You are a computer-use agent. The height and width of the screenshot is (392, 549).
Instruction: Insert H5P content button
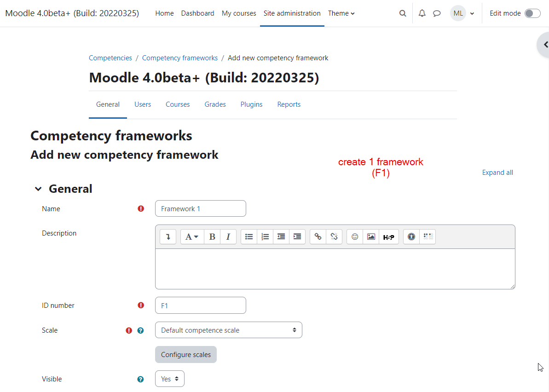pos(389,236)
